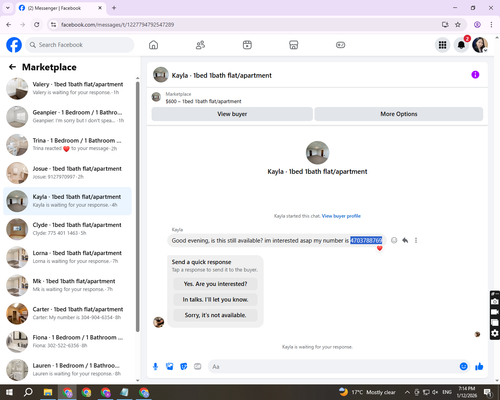500x400 pixels.
Task: Go back with Marketplace arrow
Action: (x=12, y=67)
